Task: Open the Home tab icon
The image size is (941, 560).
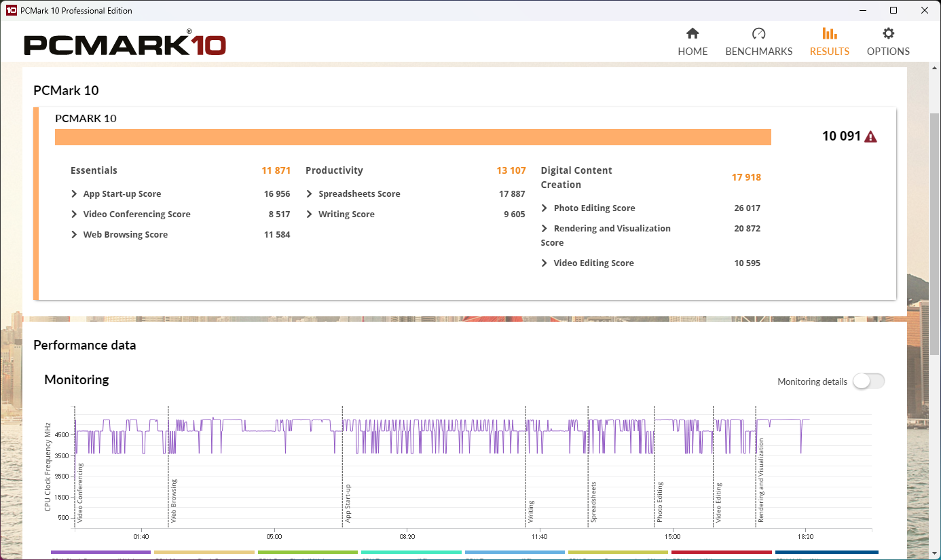Action: 693,34
